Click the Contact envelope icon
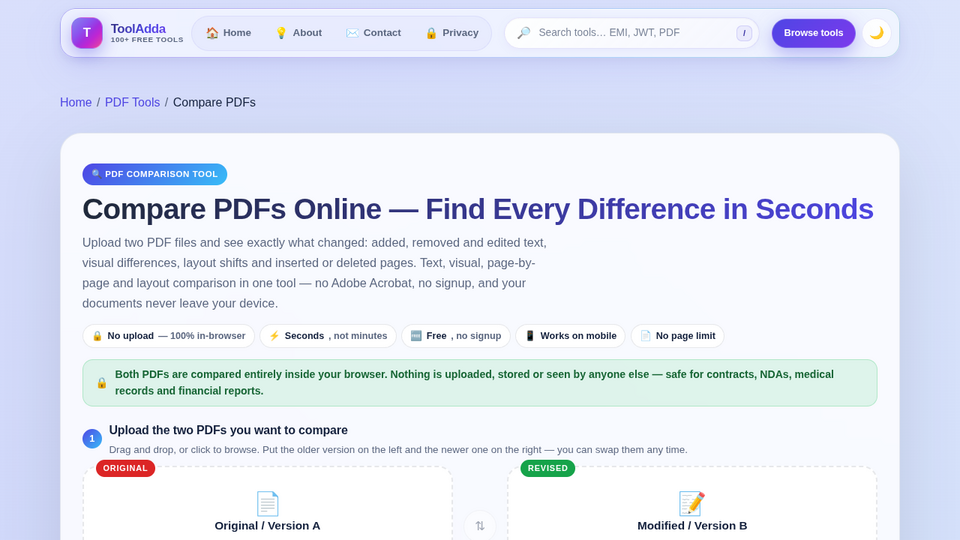Image resolution: width=960 pixels, height=540 pixels. [352, 33]
